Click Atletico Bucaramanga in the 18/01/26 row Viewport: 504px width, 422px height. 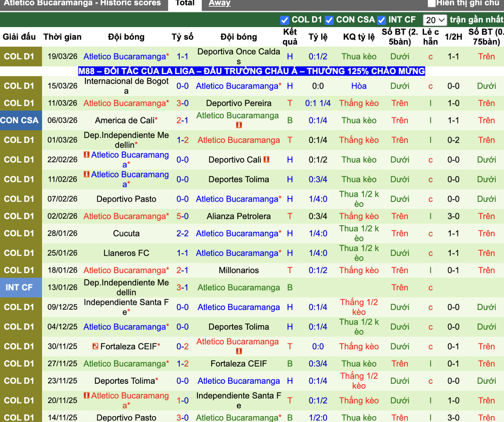click(125, 270)
